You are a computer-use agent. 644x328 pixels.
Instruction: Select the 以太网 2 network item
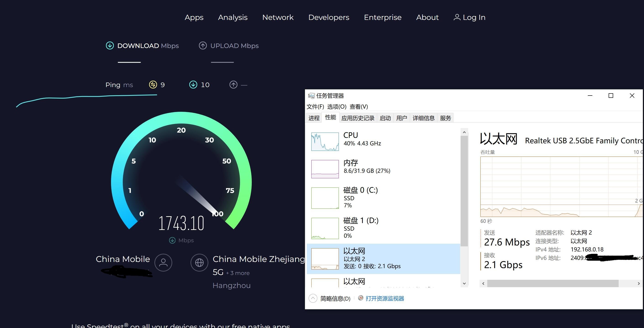point(383,259)
